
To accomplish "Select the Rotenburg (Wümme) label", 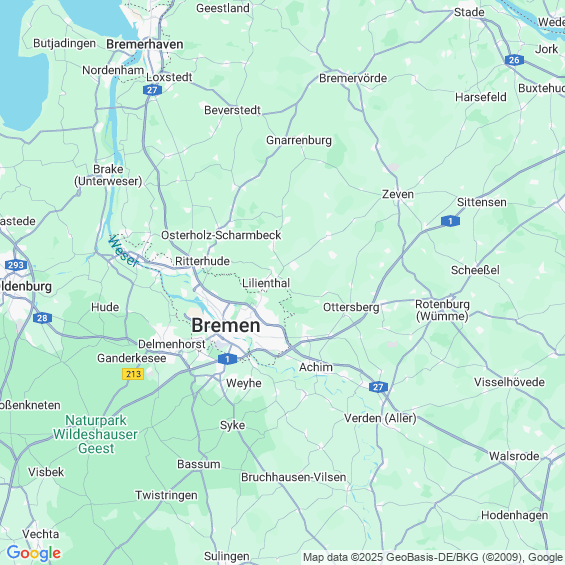I will (x=442, y=310).
